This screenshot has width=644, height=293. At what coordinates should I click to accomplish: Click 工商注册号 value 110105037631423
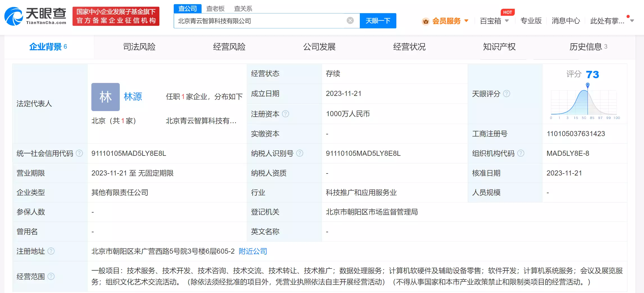point(576,134)
